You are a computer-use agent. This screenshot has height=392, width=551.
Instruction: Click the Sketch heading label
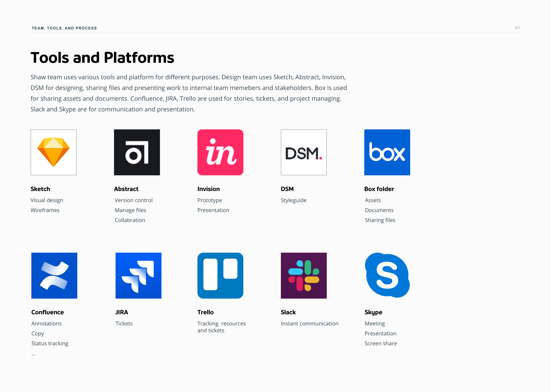click(40, 189)
